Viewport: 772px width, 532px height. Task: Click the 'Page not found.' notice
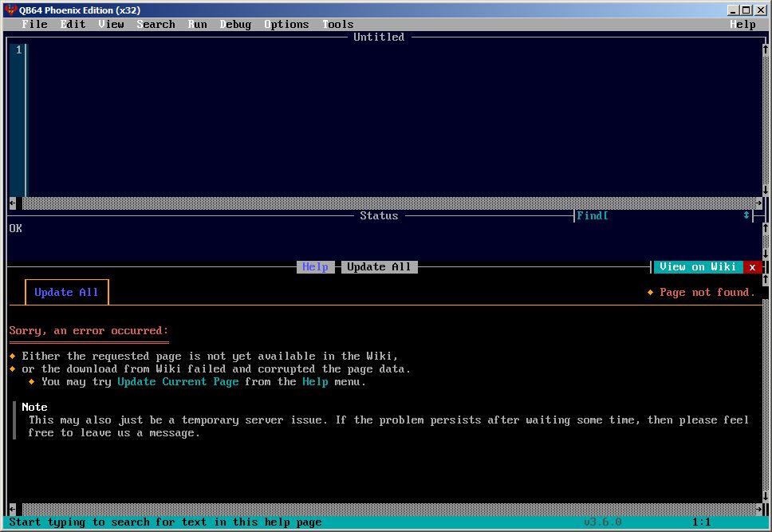click(707, 292)
